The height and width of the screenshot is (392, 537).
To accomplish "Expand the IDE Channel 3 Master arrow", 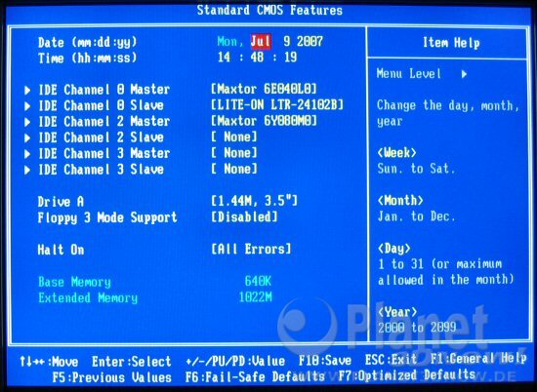I will (x=27, y=154).
